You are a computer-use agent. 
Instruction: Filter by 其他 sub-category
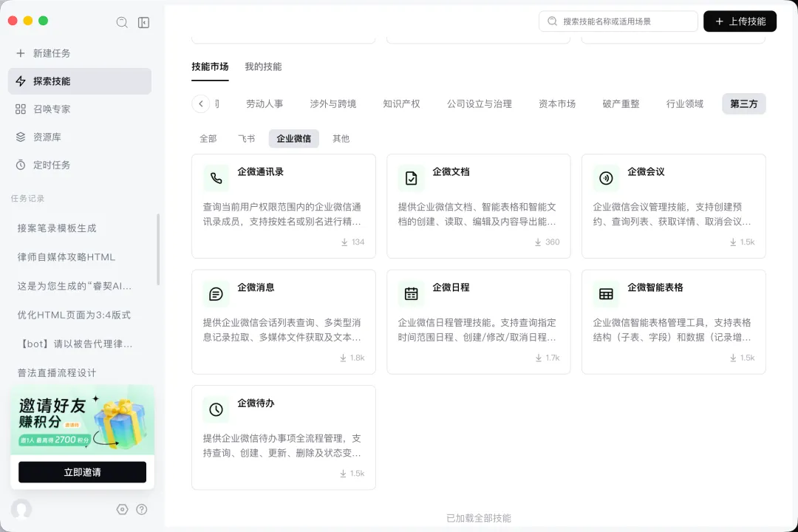[341, 138]
